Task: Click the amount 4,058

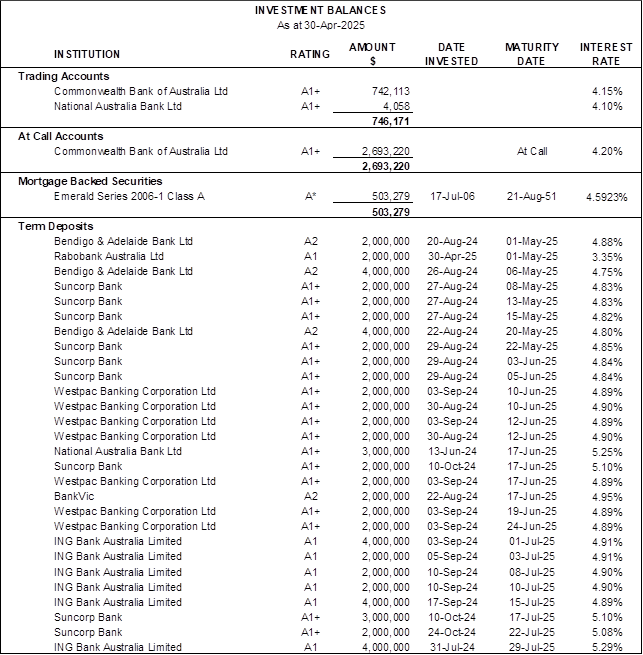Action: click(396, 106)
